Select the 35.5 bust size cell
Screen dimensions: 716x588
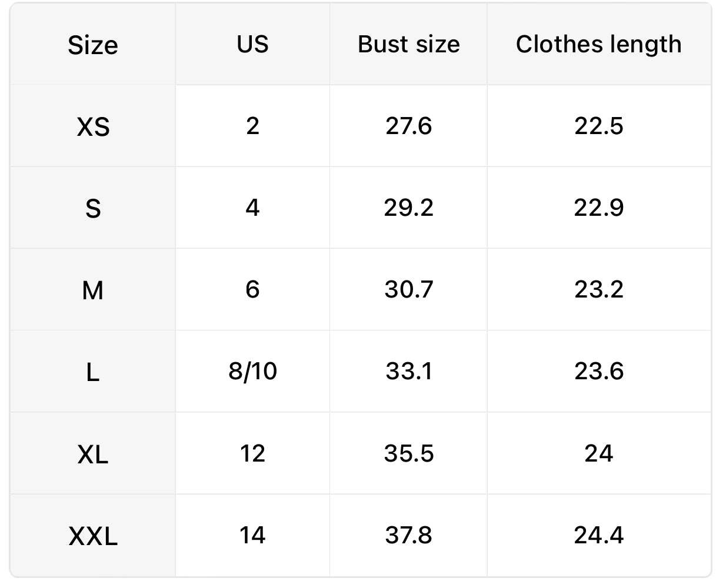(x=408, y=453)
